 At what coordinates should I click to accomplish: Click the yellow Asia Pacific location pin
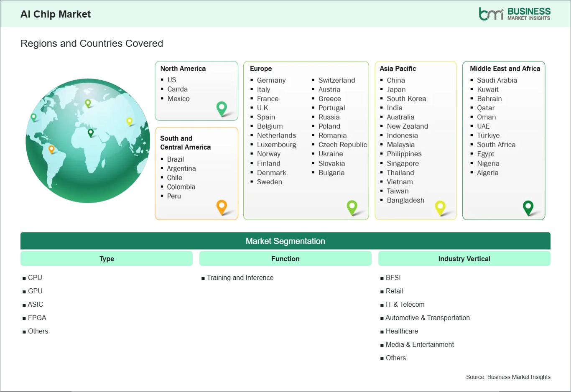(x=440, y=207)
